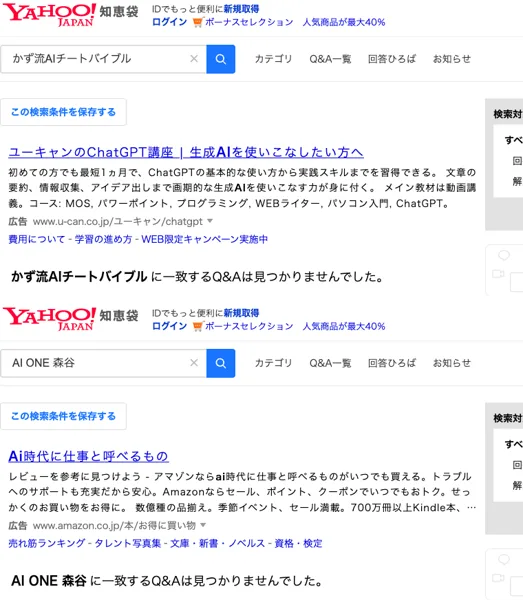The width and height of the screenshot is (523, 600).
Task: Clear the かず流AIチートバイブル search field with X
Action: (194, 59)
